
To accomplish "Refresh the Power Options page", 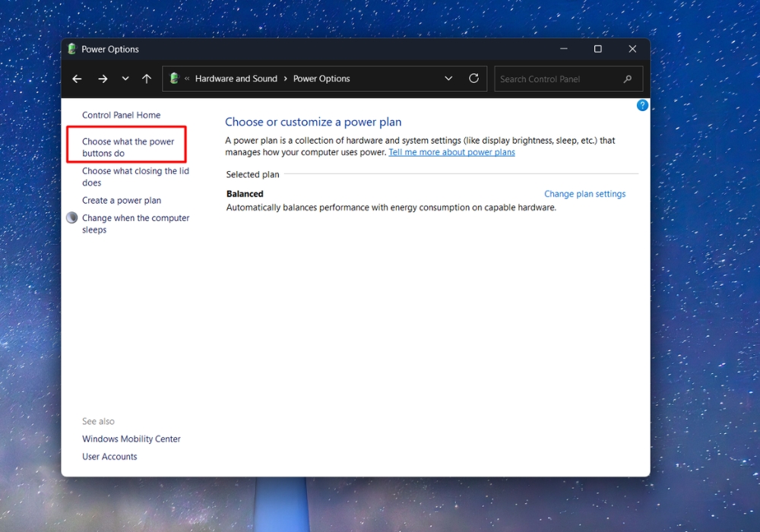I will [474, 78].
